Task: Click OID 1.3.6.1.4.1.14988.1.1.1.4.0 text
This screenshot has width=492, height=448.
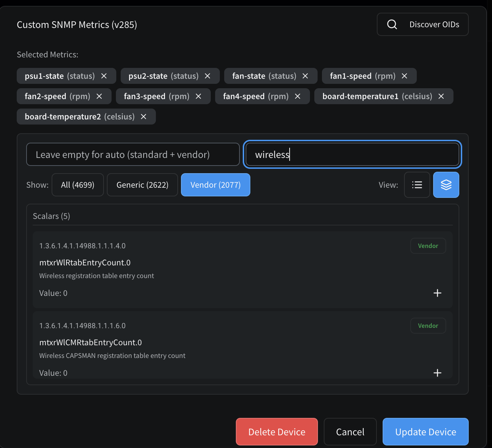Action: click(82, 246)
